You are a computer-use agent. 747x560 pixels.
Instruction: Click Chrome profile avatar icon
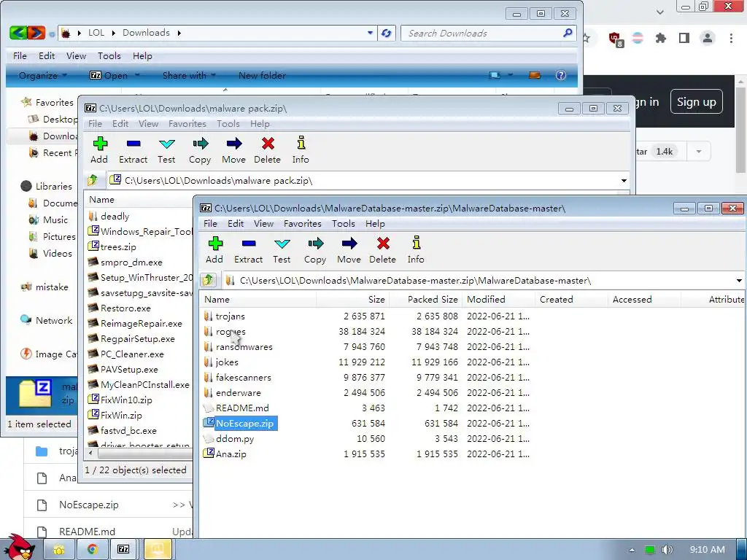coord(708,38)
